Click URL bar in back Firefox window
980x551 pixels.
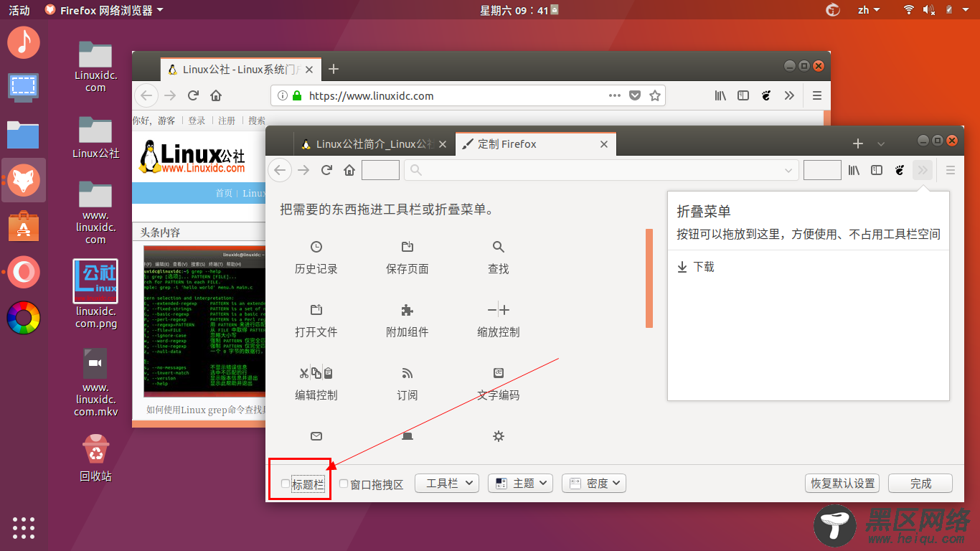tap(468, 95)
